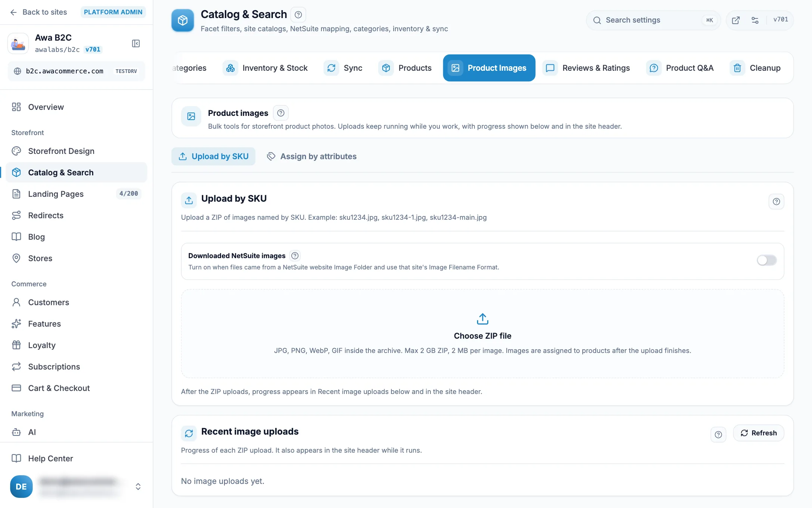The height and width of the screenshot is (508, 812).
Task: Select the Assign by attributes sub-tab
Action: point(312,157)
